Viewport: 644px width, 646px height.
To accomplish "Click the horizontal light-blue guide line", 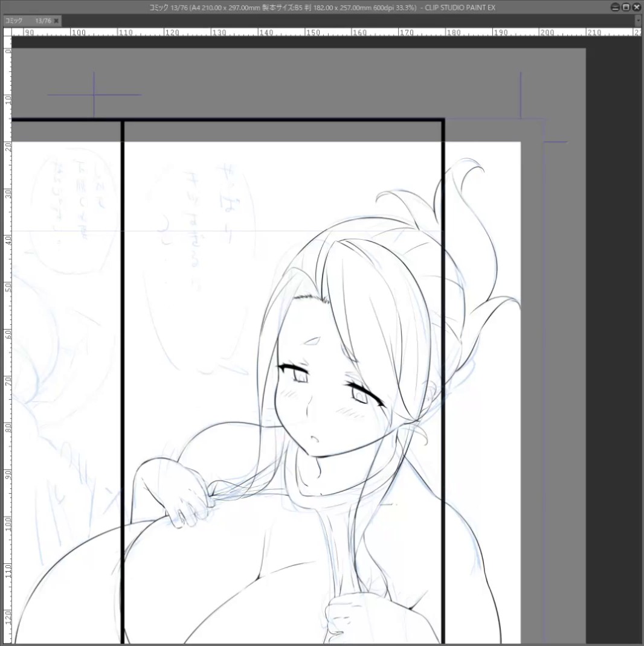I will pyautogui.click(x=227, y=231).
